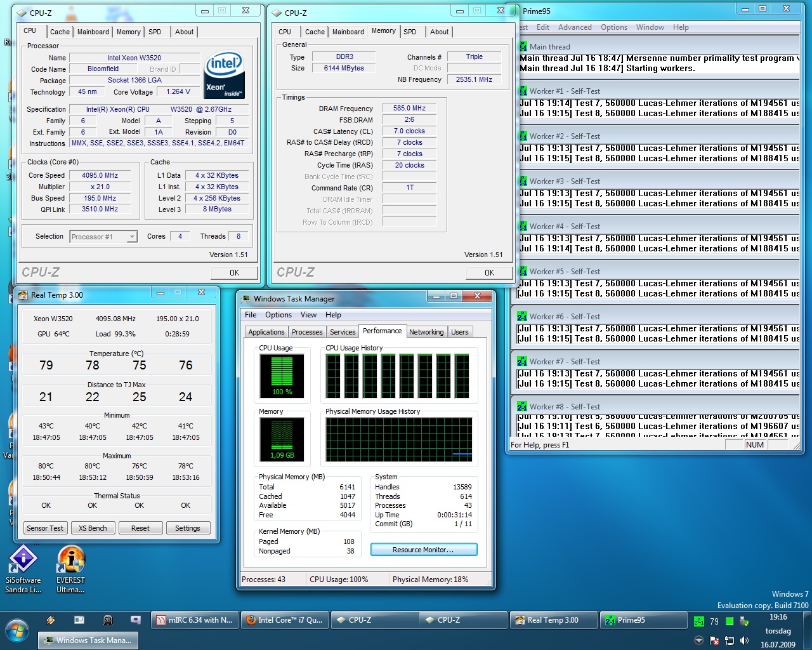The width and height of the screenshot is (812, 650).
Task: Click the CPU Usage 100% meter
Action: pos(282,376)
